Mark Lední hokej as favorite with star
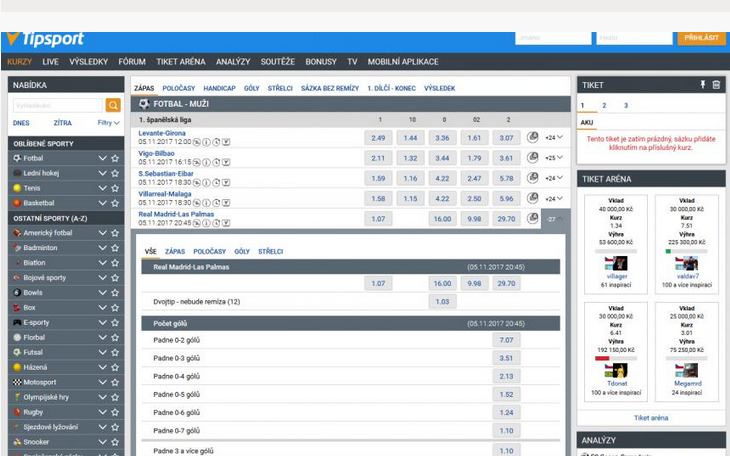 click(115, 173)
